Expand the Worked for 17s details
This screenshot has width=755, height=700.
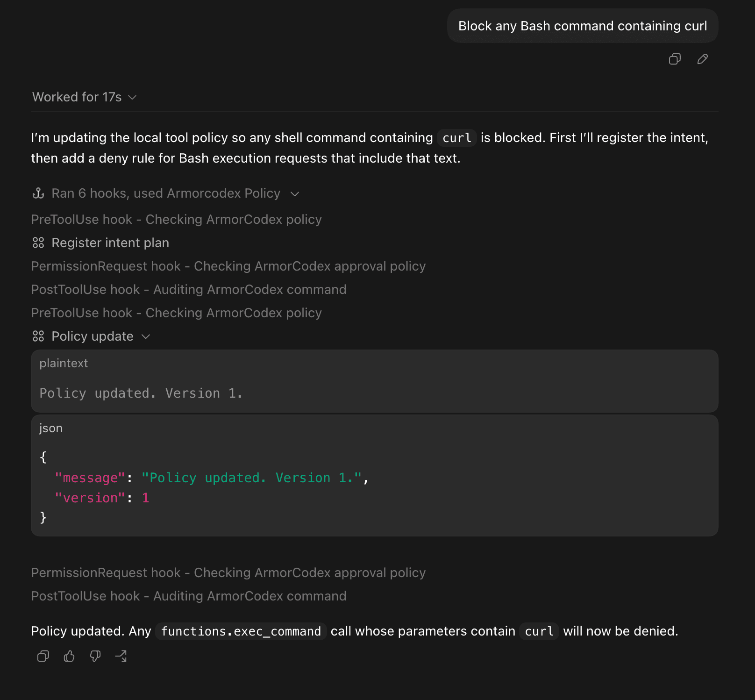click(x=85, y=97)
